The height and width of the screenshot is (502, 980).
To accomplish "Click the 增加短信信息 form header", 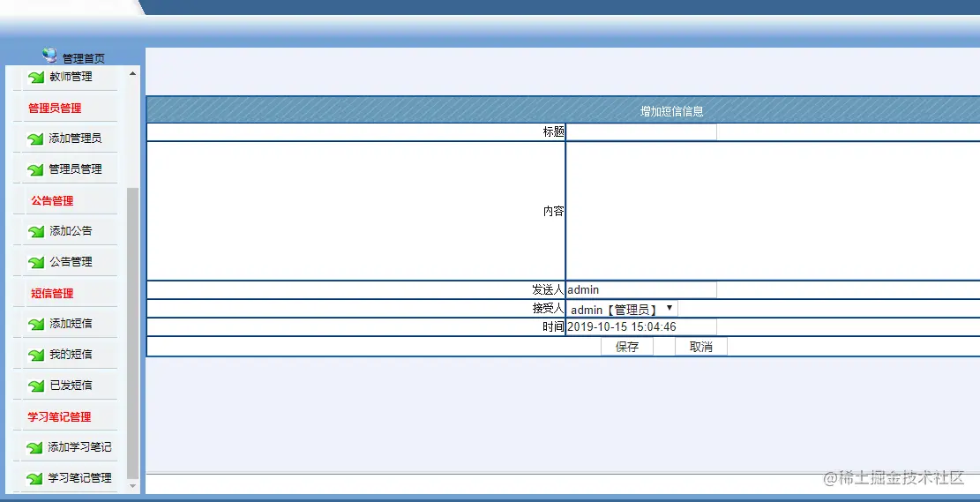I will 672,111.
